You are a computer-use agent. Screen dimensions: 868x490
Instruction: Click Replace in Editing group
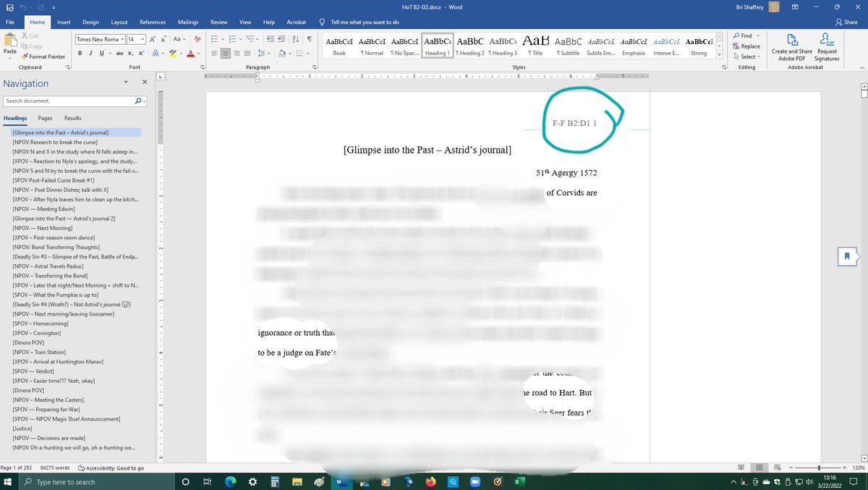point(746,46)
